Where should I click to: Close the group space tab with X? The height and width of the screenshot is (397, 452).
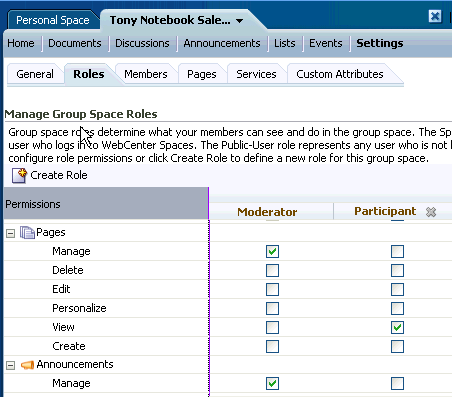click(435, 16)
